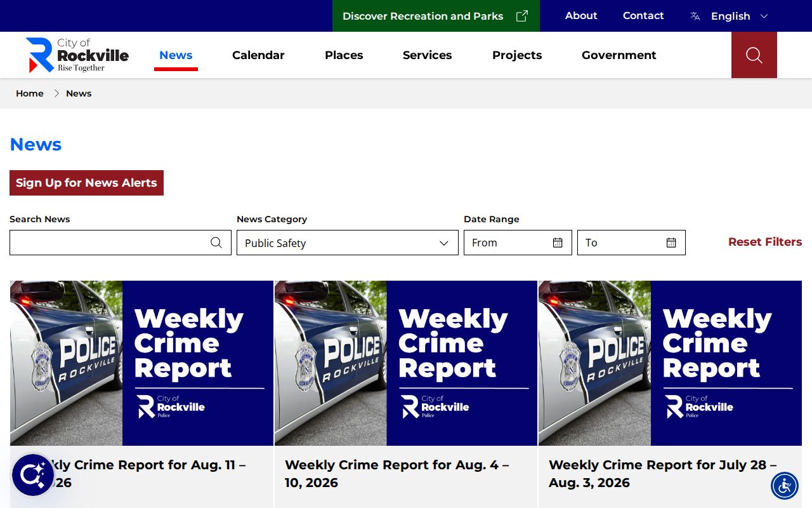Screen dimensions: 812x508
Task: Click the blue News page heading
Action: 36,145
